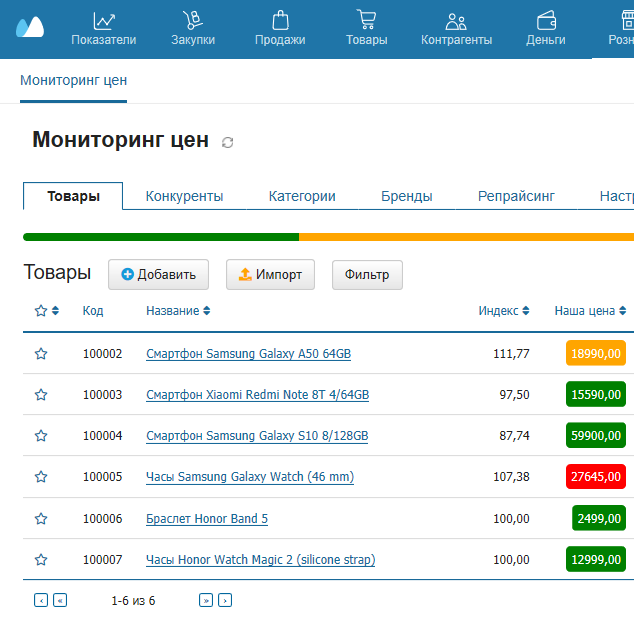Image resolution: width=634 pixels, height=634 pixels.
Task: Select product code 100007
Action: pyautogui.click(x=102, y=560)
